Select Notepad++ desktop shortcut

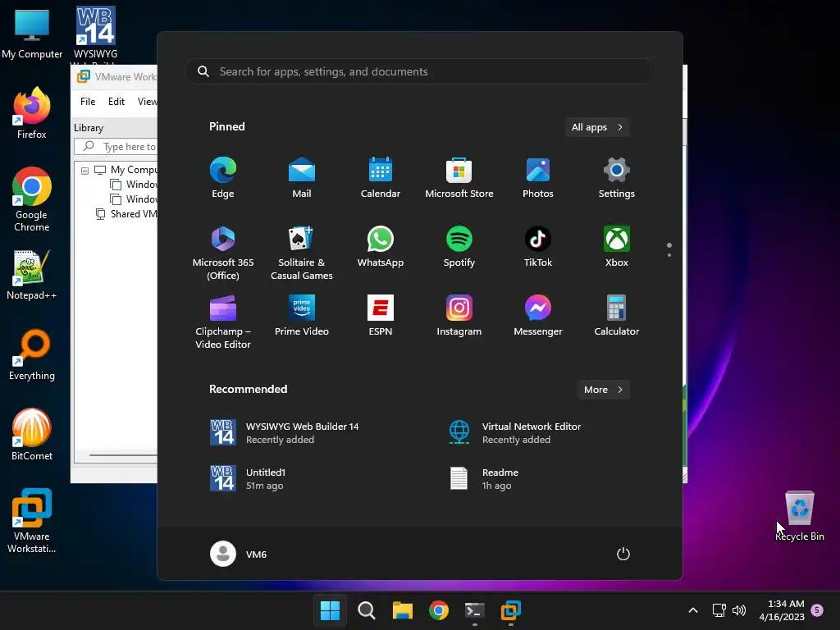click(x=32, y=275)
